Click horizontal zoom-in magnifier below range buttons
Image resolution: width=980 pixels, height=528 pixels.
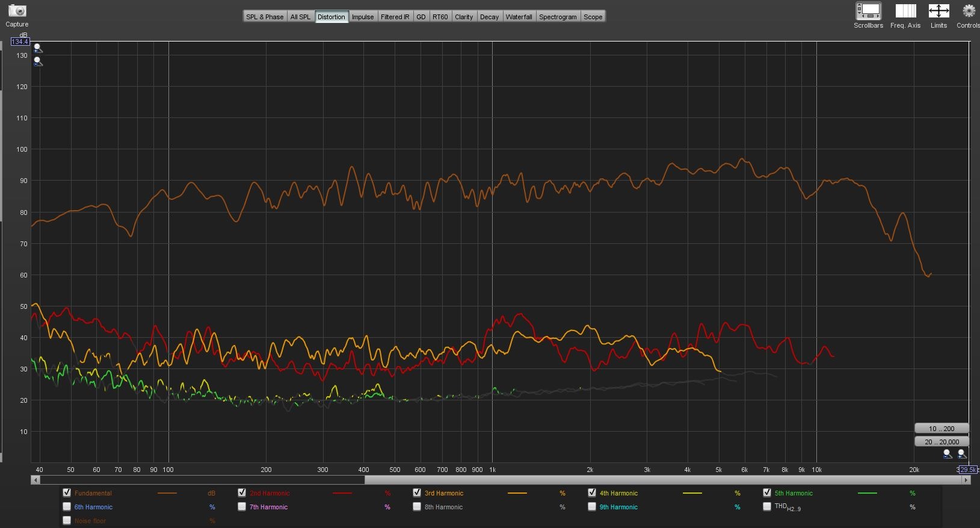(961, 454)
